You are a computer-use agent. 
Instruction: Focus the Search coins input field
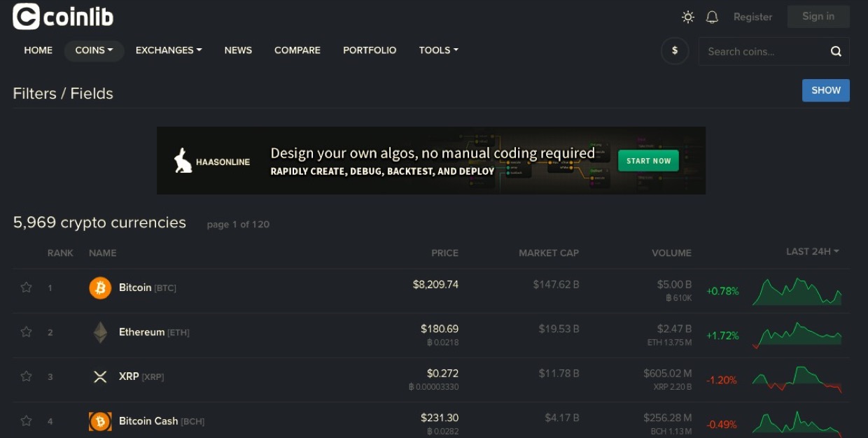763,51
